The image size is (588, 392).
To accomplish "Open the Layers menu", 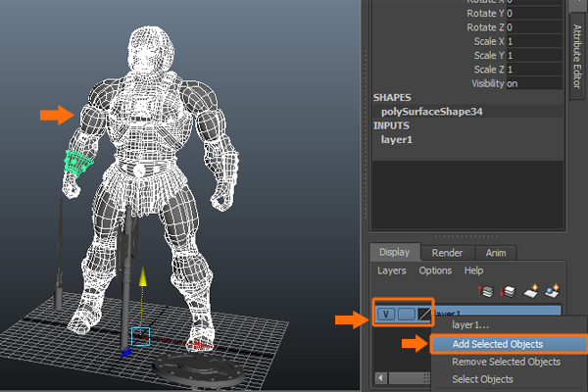I will pyautogui.click(x=392, y=270).
